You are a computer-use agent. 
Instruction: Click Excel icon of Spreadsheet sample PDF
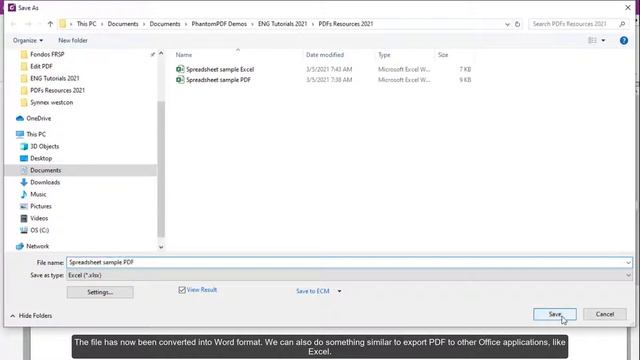click(180, 80)
